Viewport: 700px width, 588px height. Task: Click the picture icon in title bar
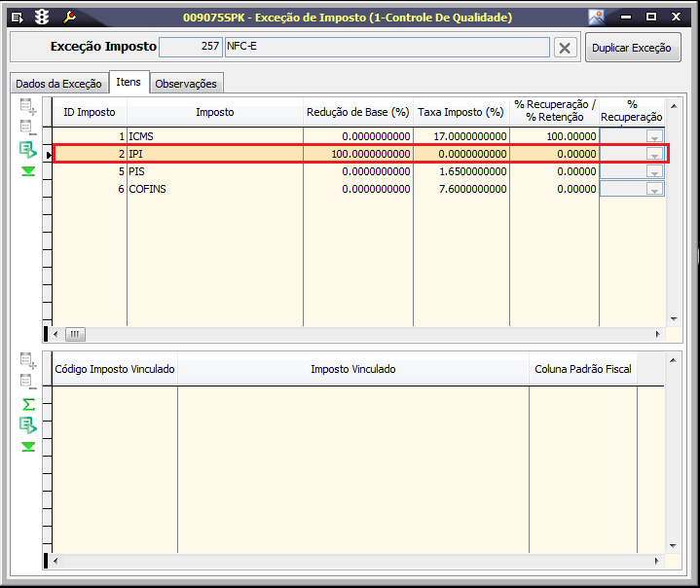coord(597,18)
